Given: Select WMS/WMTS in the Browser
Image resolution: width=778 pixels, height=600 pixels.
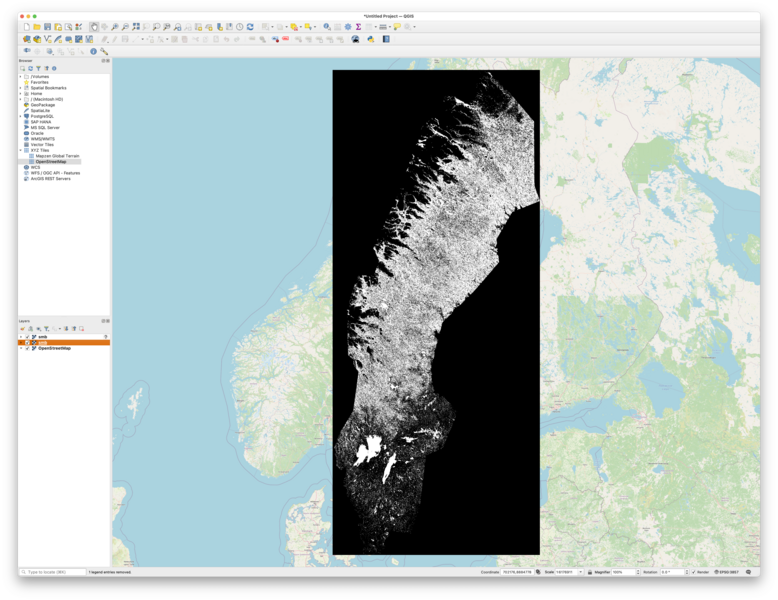Looking at the screenshot, I should (42, 139).
